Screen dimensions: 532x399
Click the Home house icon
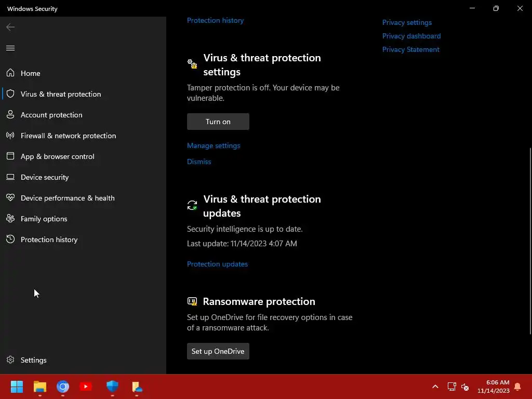10,73
